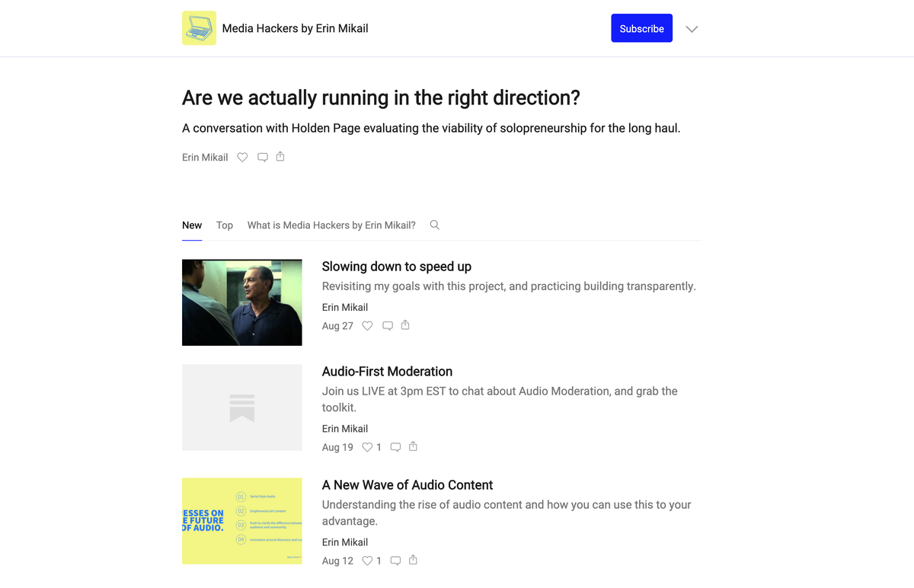Share the Aug 27 post
This screenshot has width=914, height=588.
point(405,325)
